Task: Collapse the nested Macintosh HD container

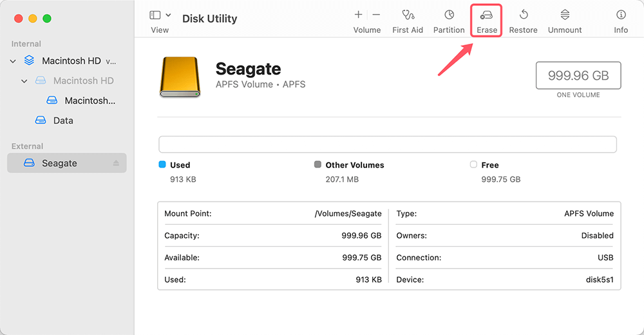Action: [24, 81]
